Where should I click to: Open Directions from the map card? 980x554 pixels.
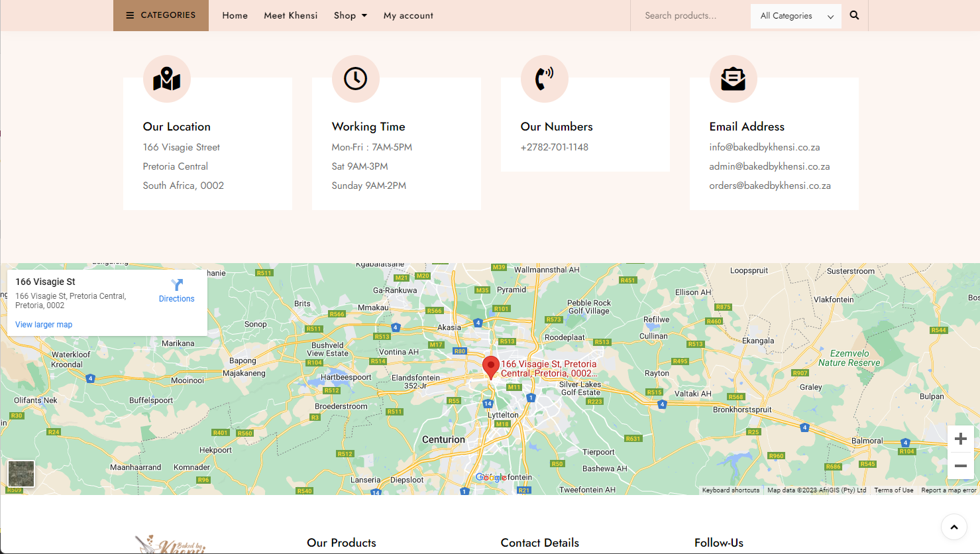pyautogui.click(x=176, y=290)
